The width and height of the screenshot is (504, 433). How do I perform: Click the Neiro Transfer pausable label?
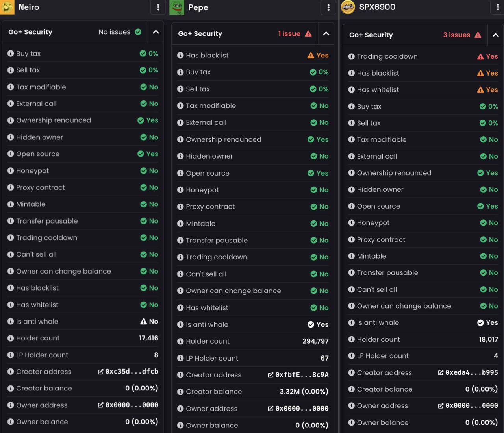click(47, 221)
